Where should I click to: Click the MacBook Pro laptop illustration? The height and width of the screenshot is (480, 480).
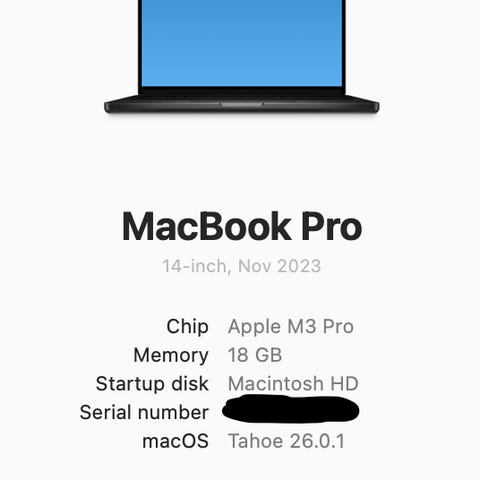[x=242, y=57]
